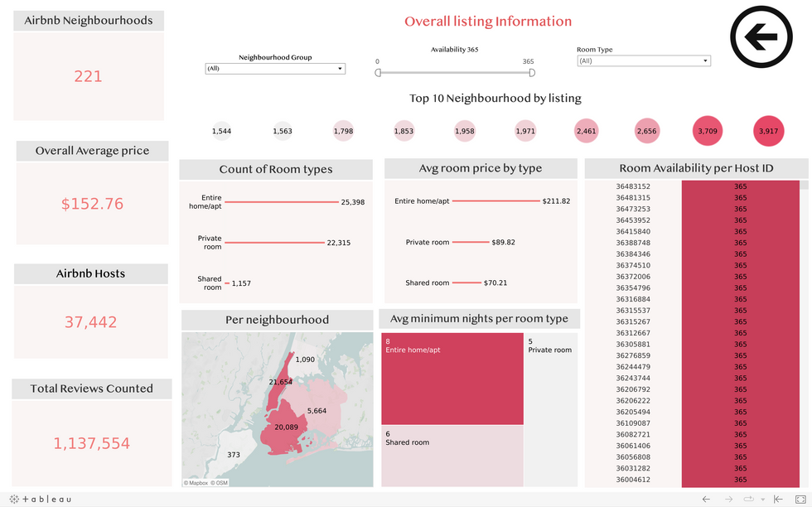Select host ID 36276859 row
812x507 pixels.
(x=693, y=355)
